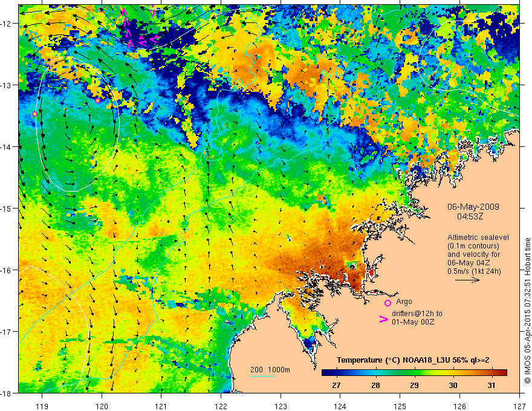
Task: Click the temperature color bar at 31
Action: pos(491,373)
